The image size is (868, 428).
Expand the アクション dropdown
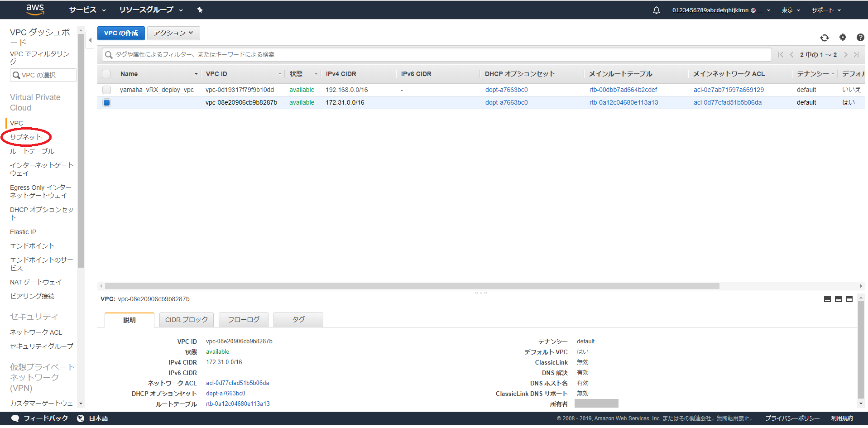(x=173, y=33)
